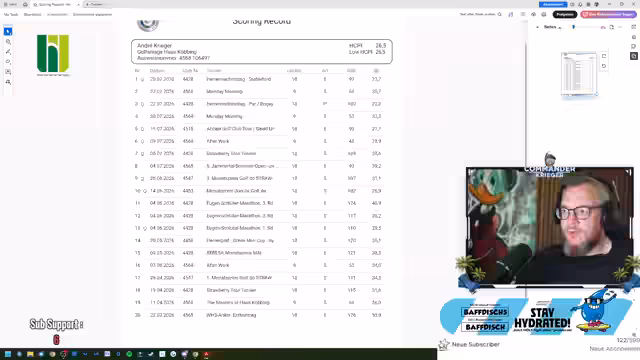Image resolution: width=640 pixels, height=360 pixels.
Task: Click the blue Anmelden button
Action: pyautogui.click(x=553, y=4)
